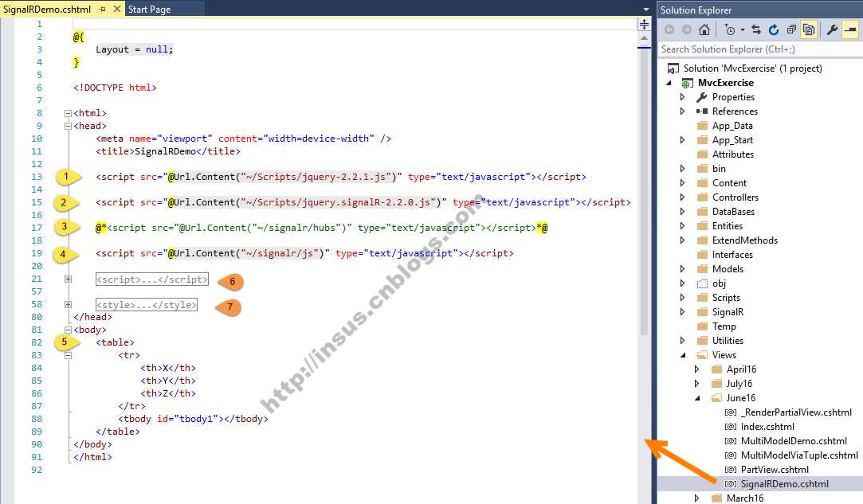Select the SignalRDemo.cshtml editor tab
Screen dimensions: 863x504
coord(47,10)
